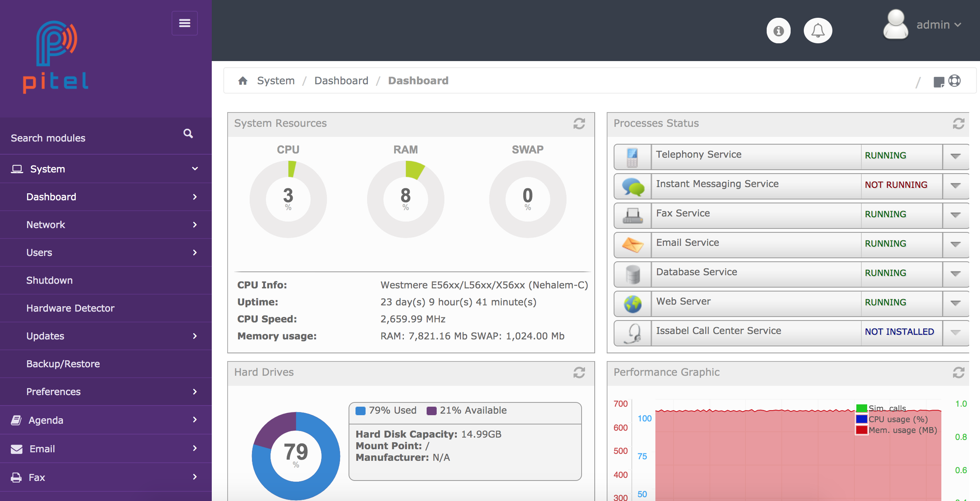Refresh the Processes Status panel

[x=958, y=124]
